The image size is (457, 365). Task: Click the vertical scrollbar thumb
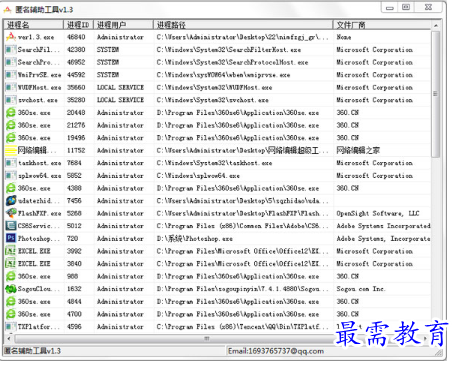pyautogui.click(x=435, y=94)
